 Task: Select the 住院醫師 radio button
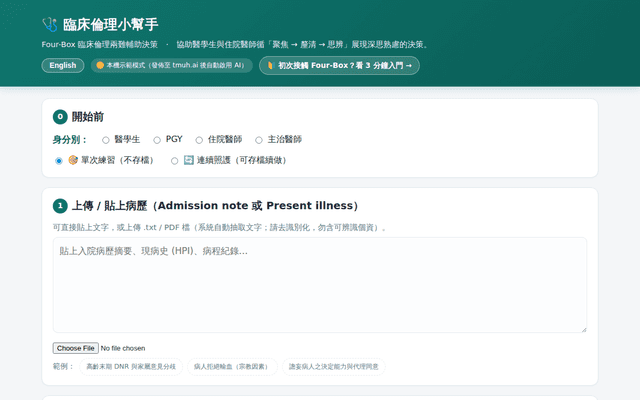(199, 140)
